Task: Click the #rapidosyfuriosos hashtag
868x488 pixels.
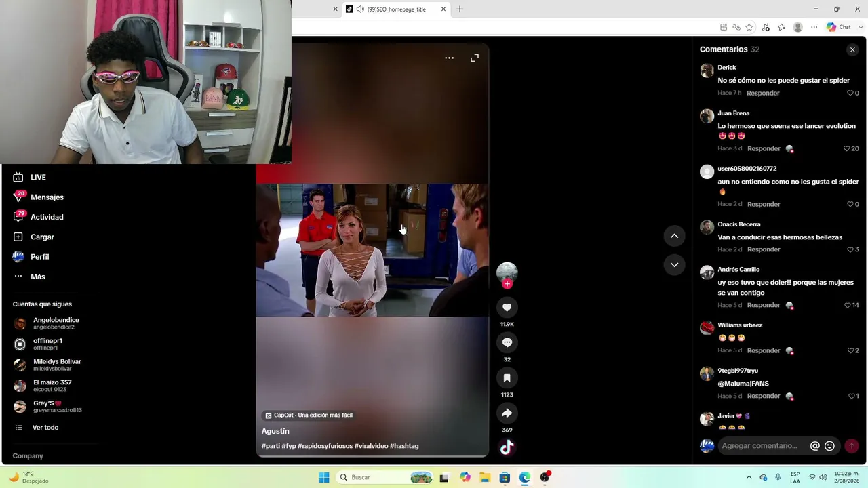Action: pyautogui.click(x=325, y=446)
